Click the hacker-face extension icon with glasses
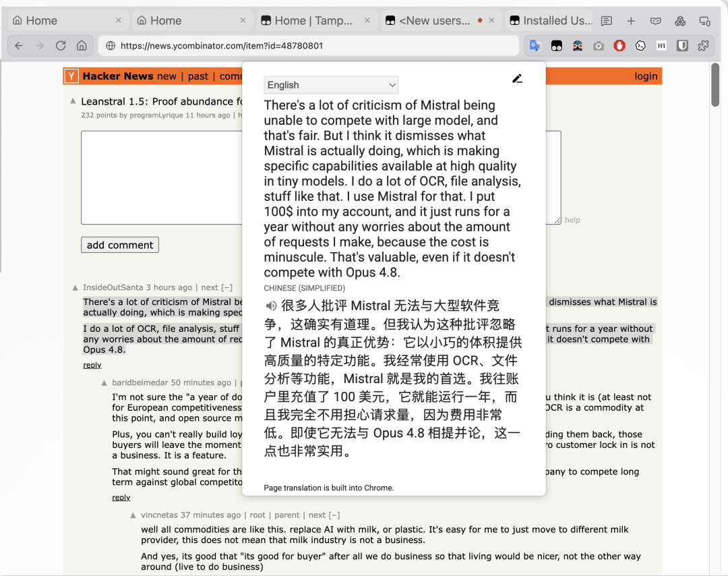The height and width of the screenshot is (576, 728). 578,45
